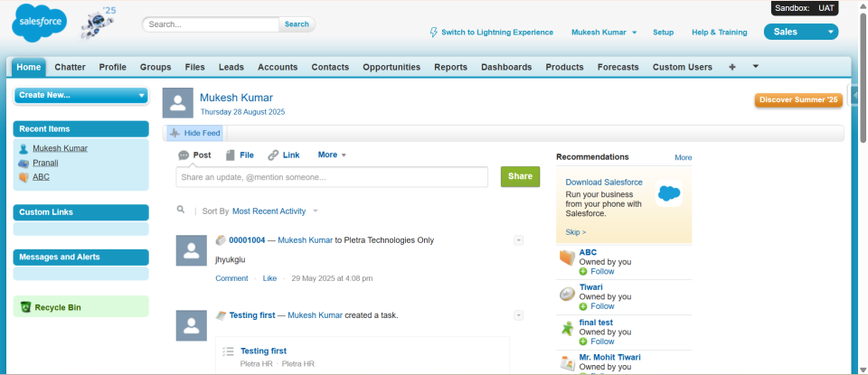Viewport: 868px width, 375px height.
Task: Click Switch to Lightning Experience link
Action: [497, 33]
